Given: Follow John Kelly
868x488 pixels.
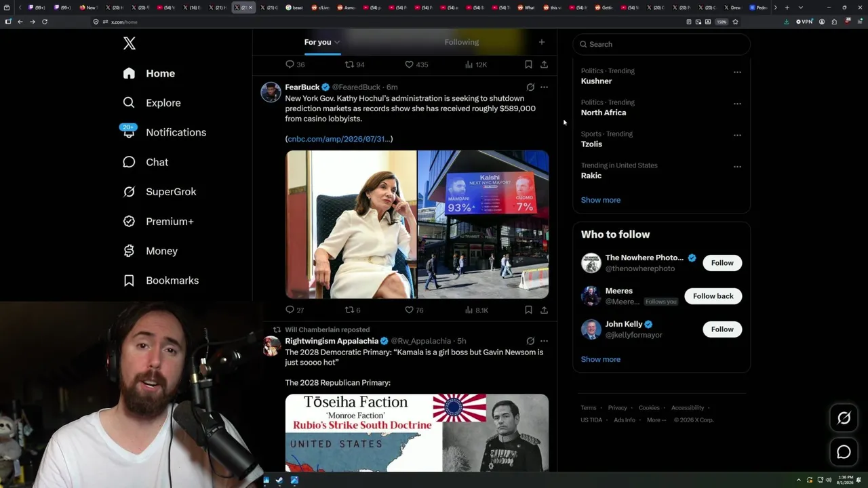Looking at the screenshot, I should point(722,329).
